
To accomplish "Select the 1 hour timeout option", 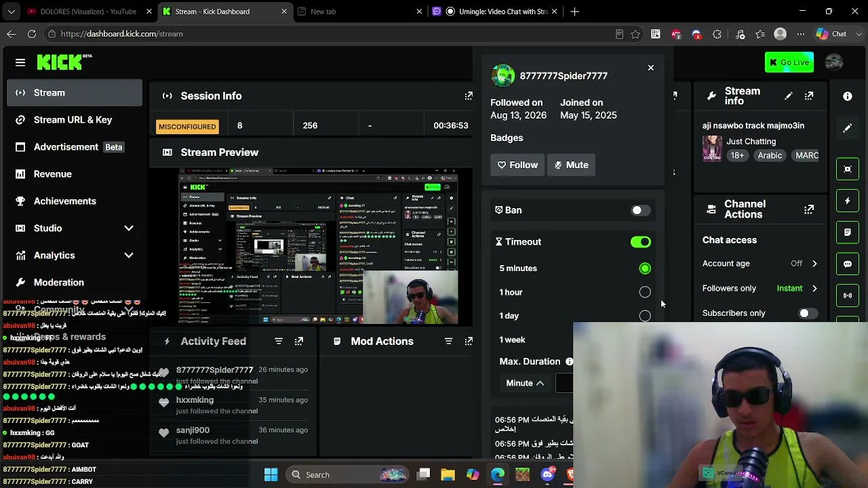I will click(645, 292).
